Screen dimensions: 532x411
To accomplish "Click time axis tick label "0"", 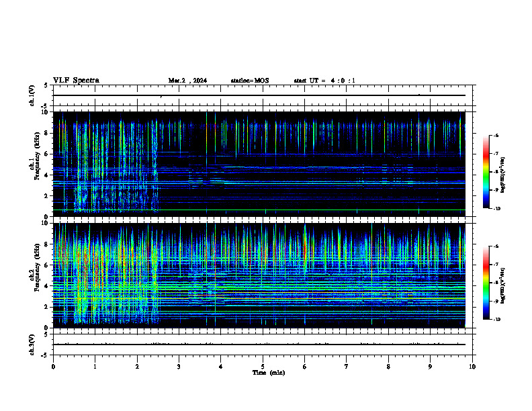I will point(53,367).
